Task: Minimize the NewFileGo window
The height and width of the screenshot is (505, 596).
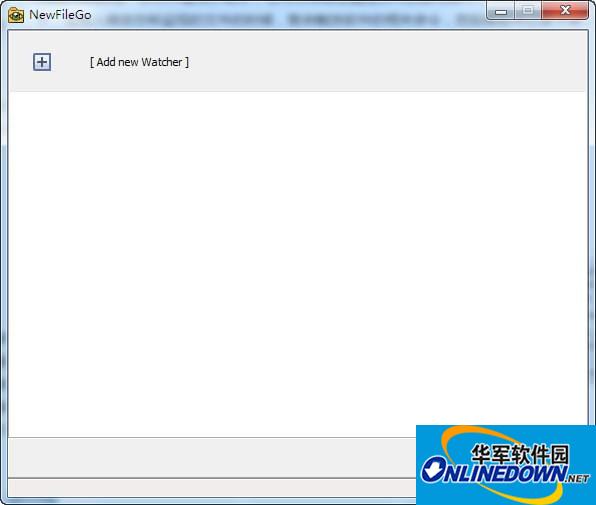Action: (501, 10)
